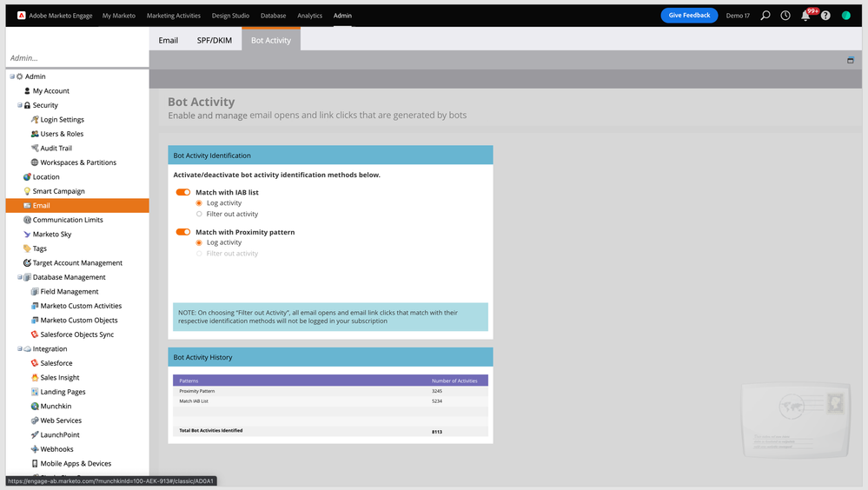
Task: Click the Total Bot Activities Identified row
Action: (x=330, y=431)
